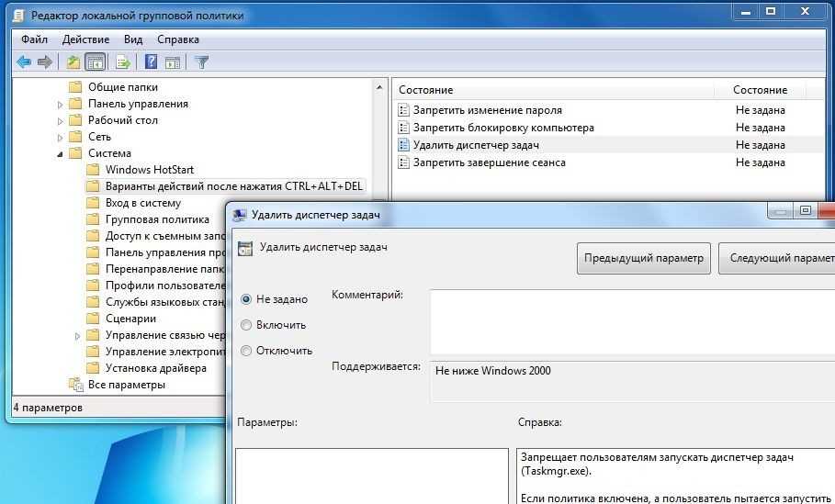
Task: Click the dialog title bar icon of 'Удалить диспетчер задач'
Action: pos(240,215)
